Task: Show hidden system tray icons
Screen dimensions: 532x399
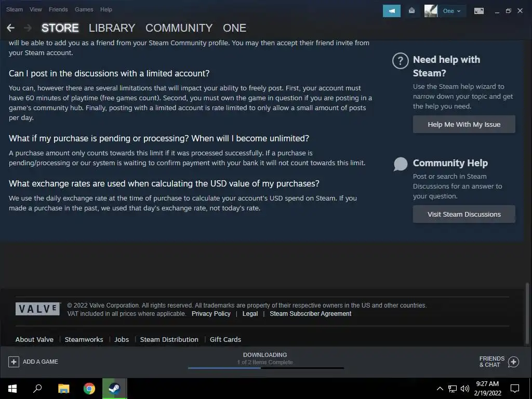Action: 440,389
